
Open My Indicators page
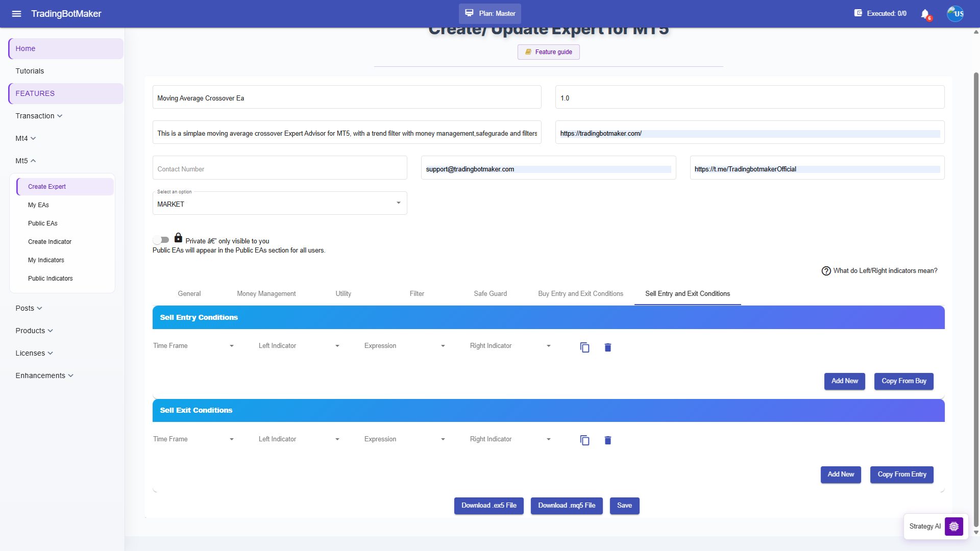click(65, 260)
